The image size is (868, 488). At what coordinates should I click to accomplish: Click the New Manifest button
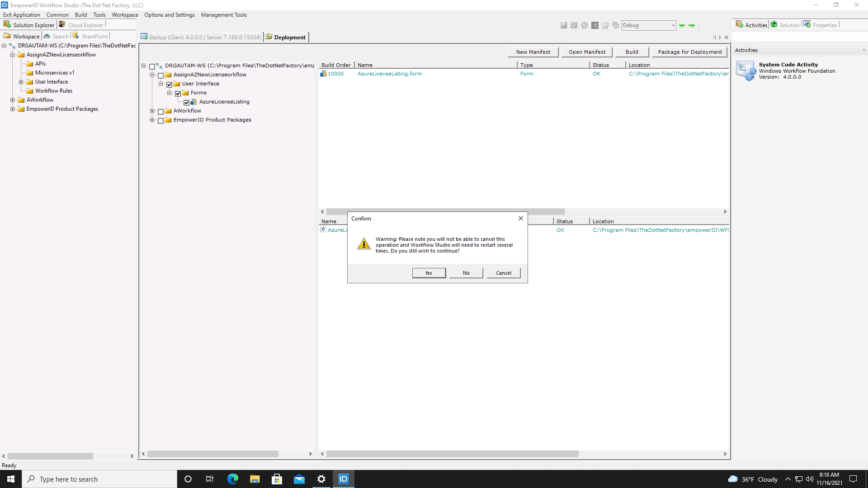pos(533,52)
